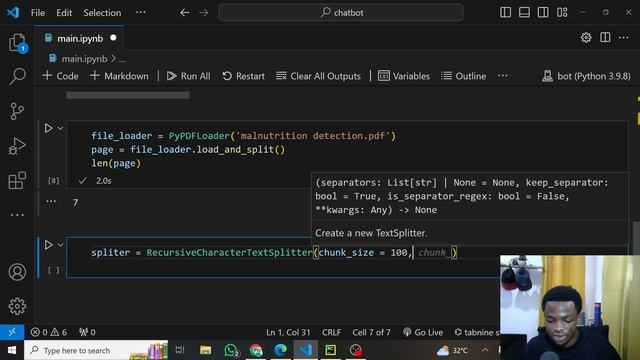Select the main.ipynb editor tab

[x=80, y=38]
